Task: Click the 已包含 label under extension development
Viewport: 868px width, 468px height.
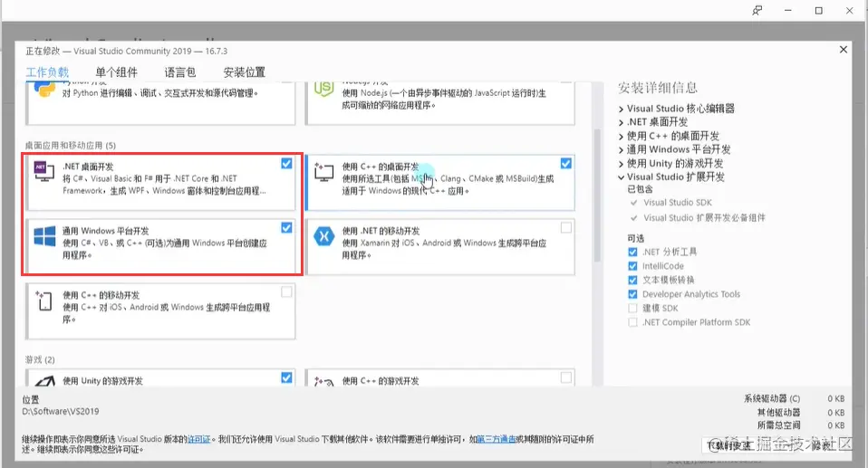Action: (640, 189)
